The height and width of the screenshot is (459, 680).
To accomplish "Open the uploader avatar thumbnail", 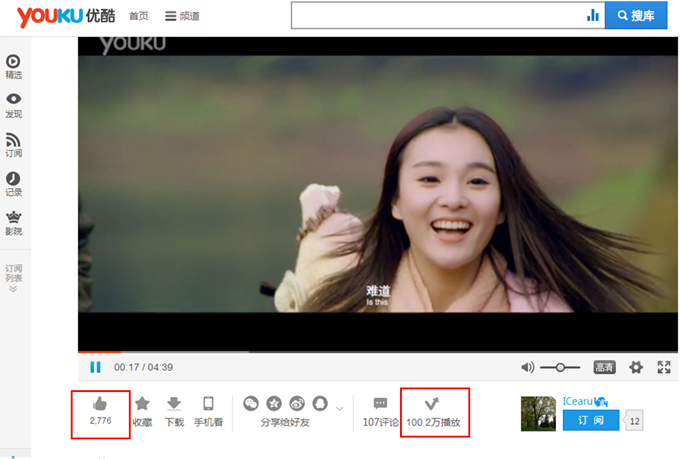I will [538, 413].
